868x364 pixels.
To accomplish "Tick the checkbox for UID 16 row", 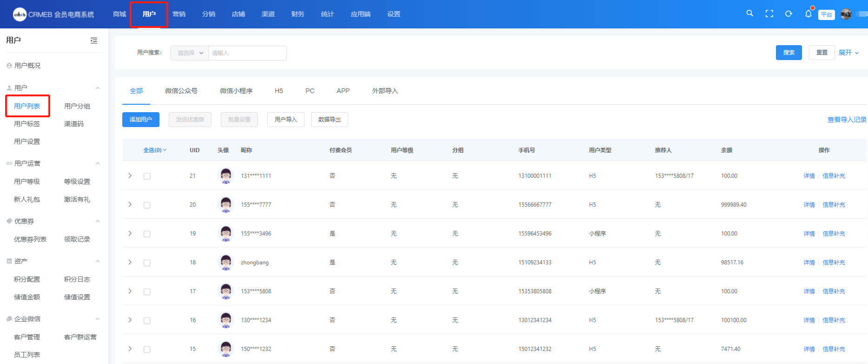I will pos(147,321).
